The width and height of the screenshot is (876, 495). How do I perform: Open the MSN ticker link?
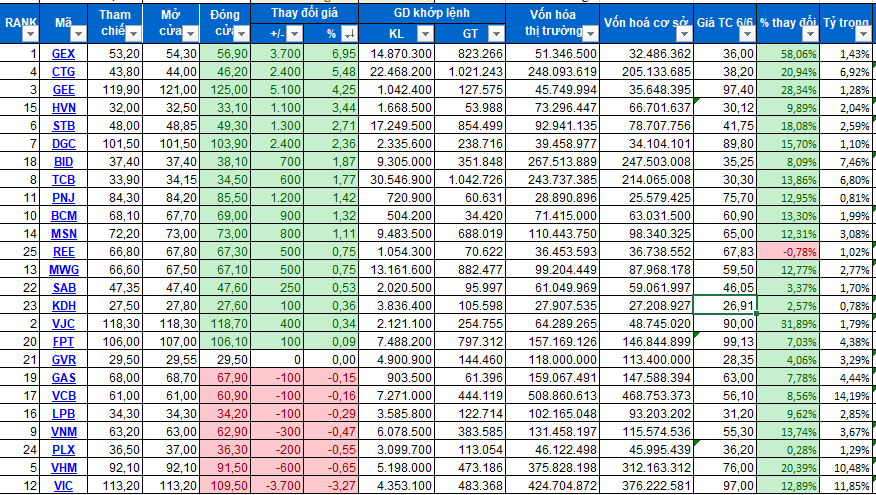(x=63, y=234)
